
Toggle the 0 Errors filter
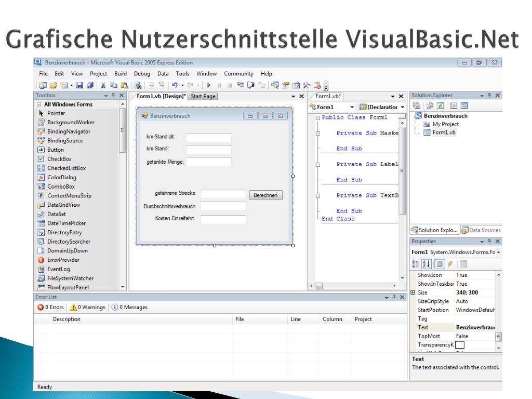(50, 307)
